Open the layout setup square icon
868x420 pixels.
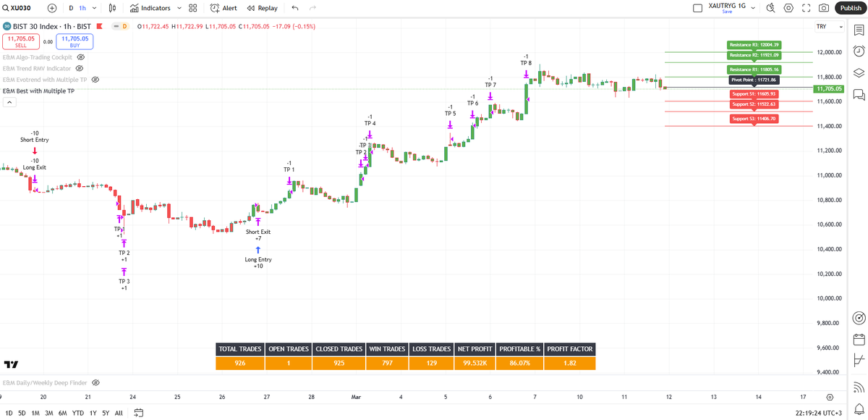tap(697, 8)
